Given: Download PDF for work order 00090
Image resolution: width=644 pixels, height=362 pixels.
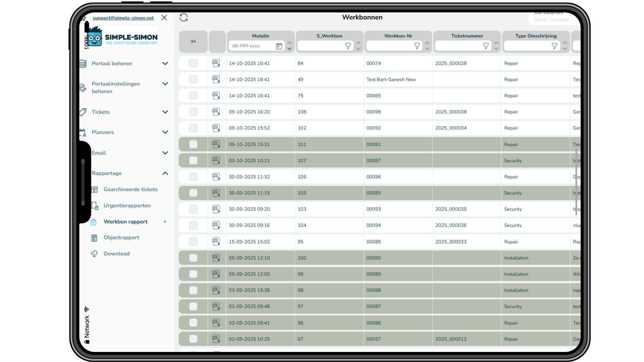Looking at the screenshot, I should tap(216, 258).
